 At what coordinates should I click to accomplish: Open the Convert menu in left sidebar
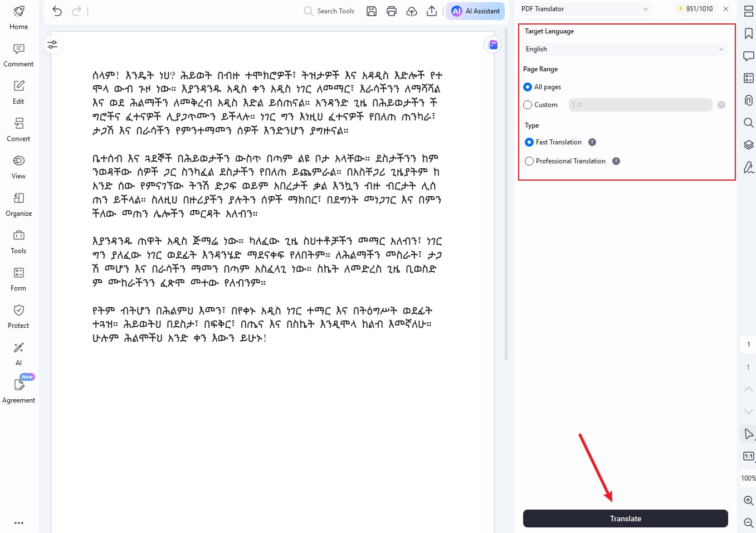tap(18, 129)
